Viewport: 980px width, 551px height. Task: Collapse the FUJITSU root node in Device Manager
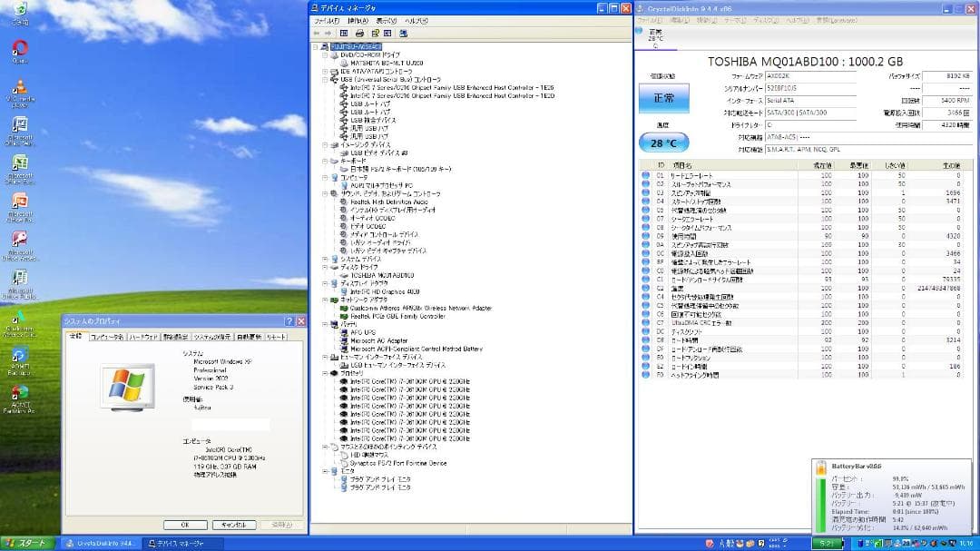tap(317, 44)
